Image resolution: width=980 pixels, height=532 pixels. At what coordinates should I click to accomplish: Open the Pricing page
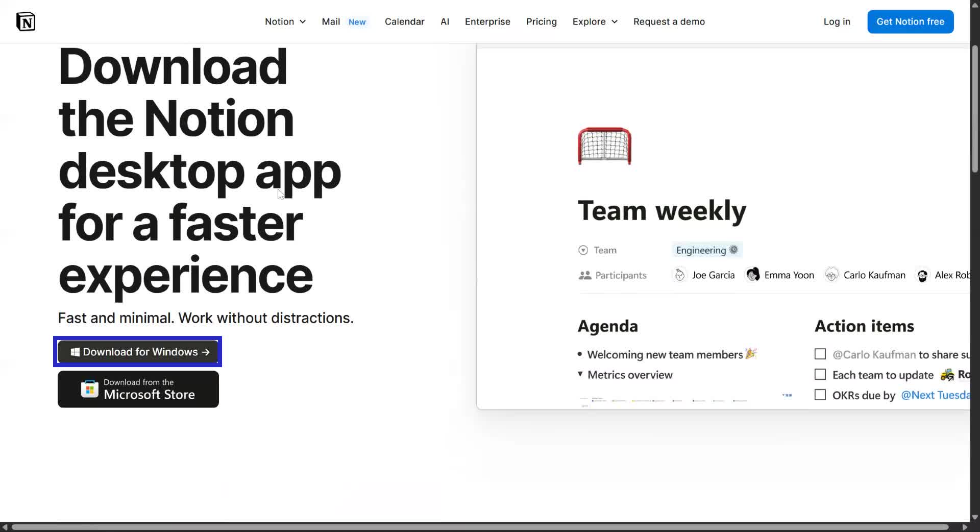tap(541, 21)
